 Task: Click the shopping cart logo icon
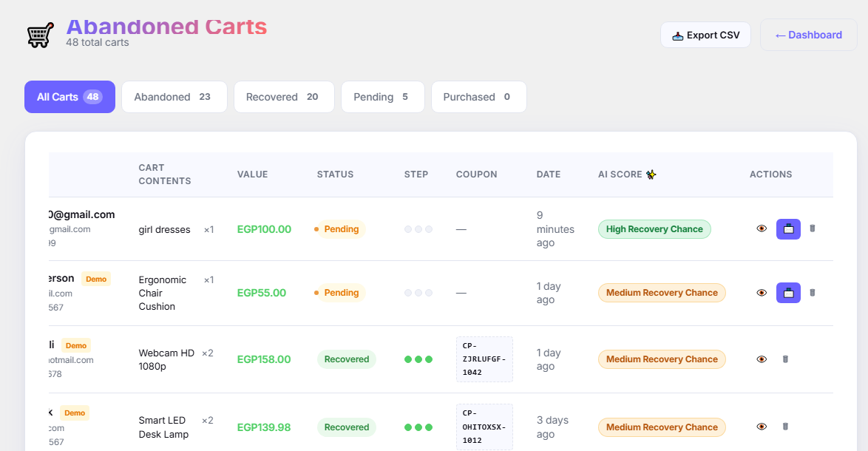click(x=41, y=35)
